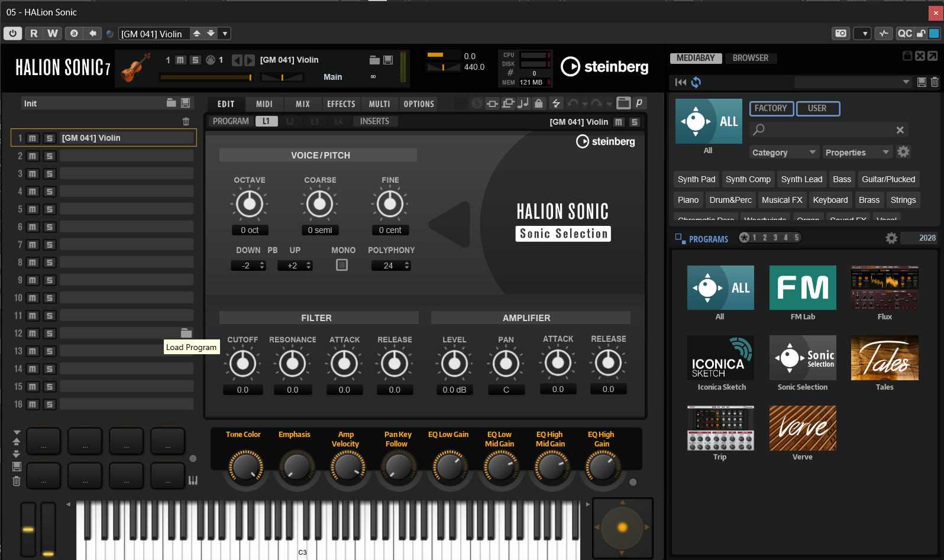Image resolution: width=944 pixels, height=560 pixels.
Task: Click the undo arrow in the edit toolbar
Action: point(573,103)
